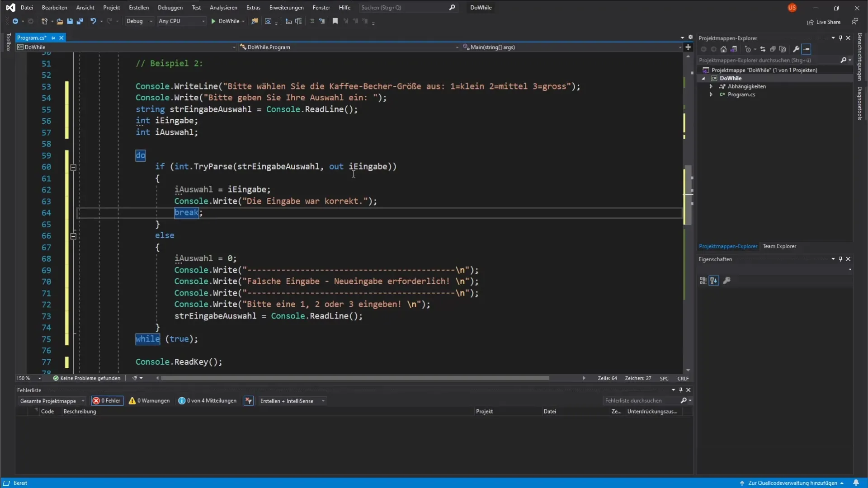Click the Live Share button
Image resolution: width=868 pixels, height=488 pixels.
(824, 22)
